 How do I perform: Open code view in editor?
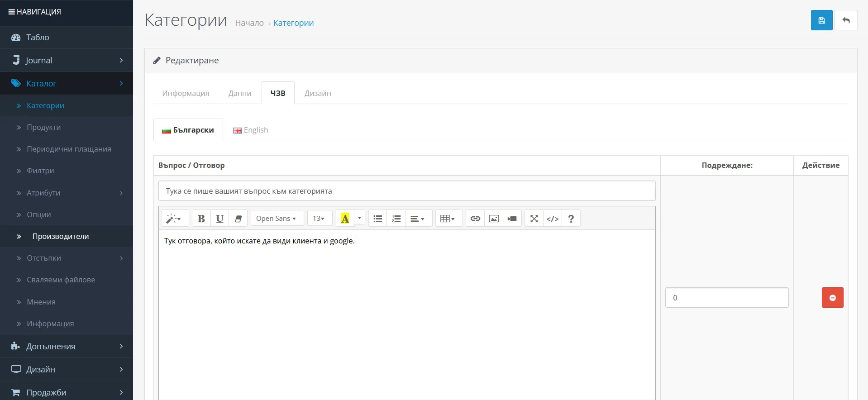click(553, 219)
